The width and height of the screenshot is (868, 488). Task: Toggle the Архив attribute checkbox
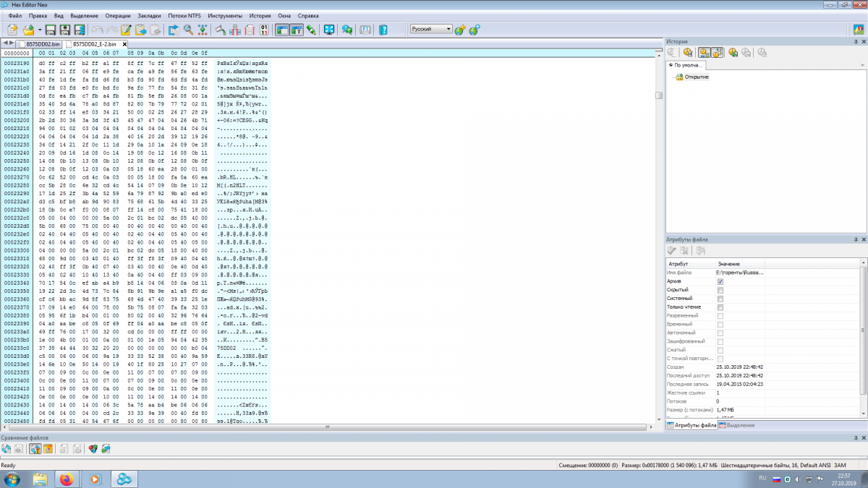point(720,281)
